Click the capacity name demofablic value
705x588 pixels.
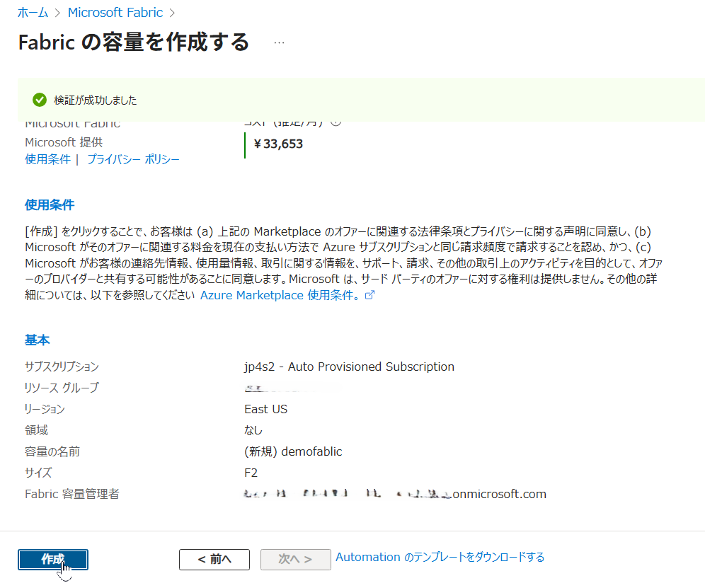pos(293,451)
